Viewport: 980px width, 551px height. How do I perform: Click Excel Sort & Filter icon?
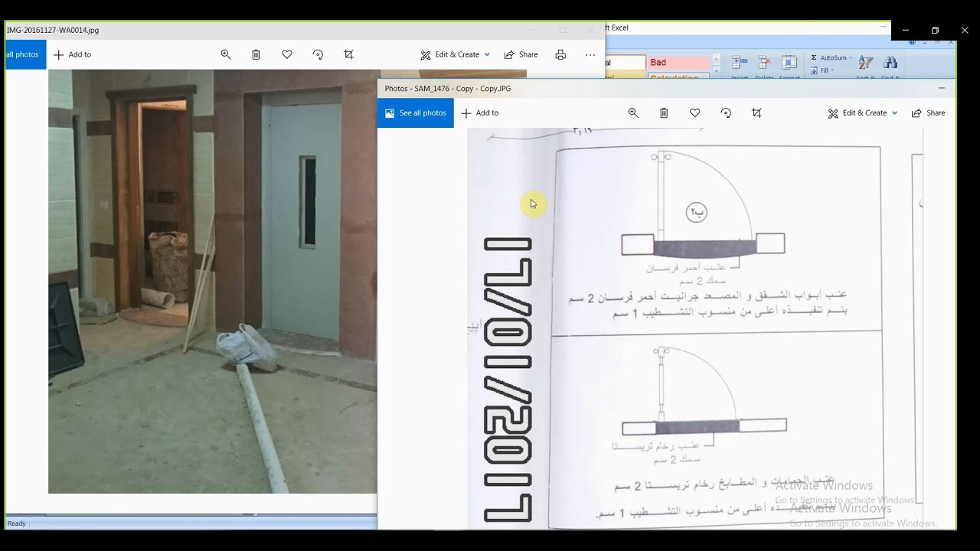coord(866,63)
